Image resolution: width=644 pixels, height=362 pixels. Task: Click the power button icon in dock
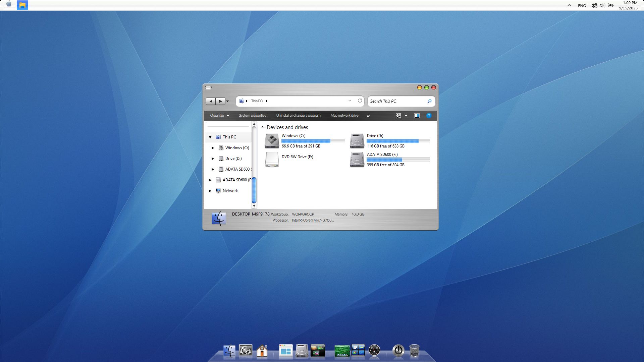click(398, 351)
